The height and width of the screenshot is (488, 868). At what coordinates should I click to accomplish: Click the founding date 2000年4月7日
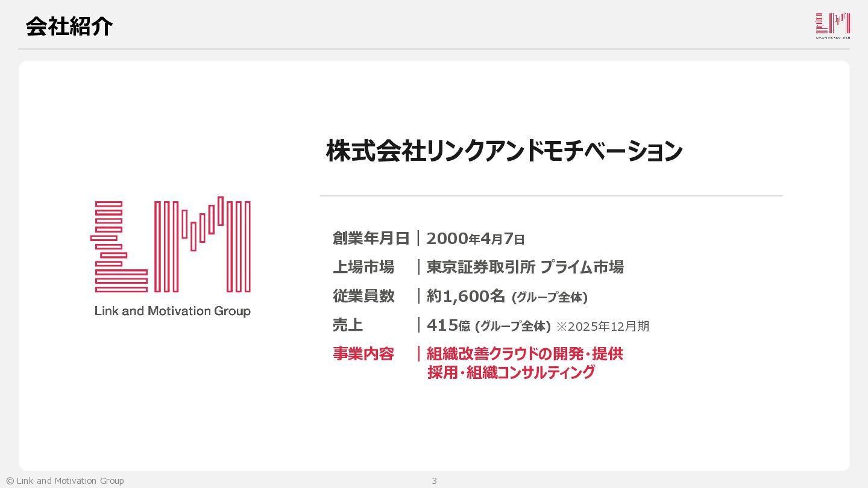(476, 239)
